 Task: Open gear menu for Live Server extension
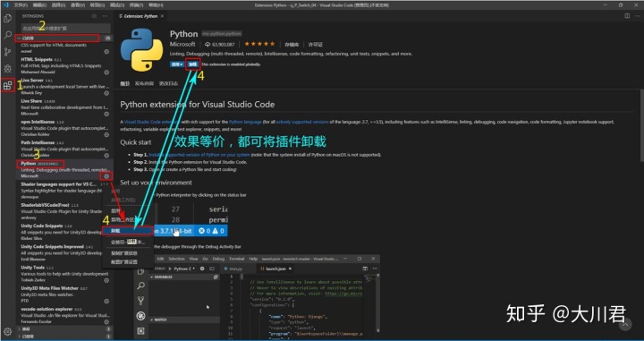[106, 93]
